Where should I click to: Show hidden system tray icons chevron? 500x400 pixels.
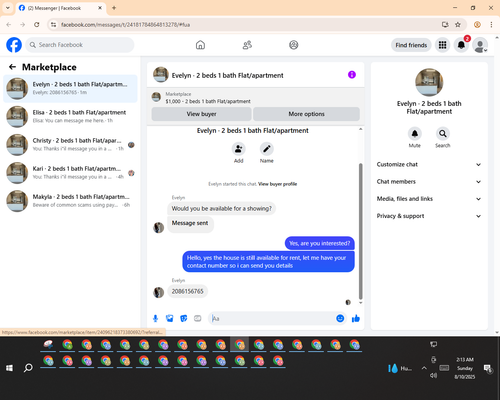tap(424, 368)
